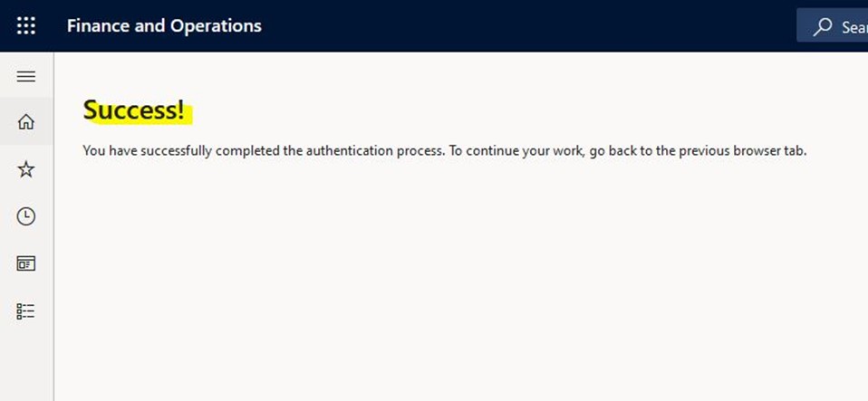Show Recent items with clock icon
868x401 pixels.
(26, 216)
